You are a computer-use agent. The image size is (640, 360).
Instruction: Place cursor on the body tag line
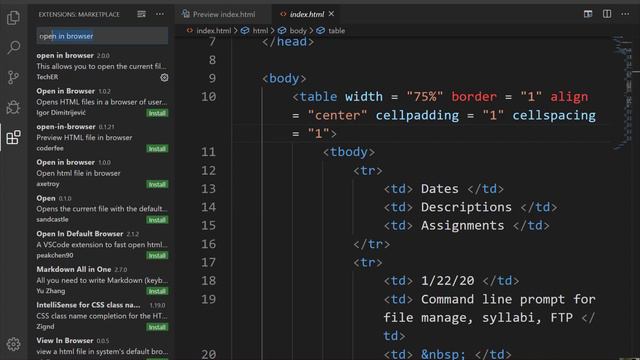(x=284, y=78)
